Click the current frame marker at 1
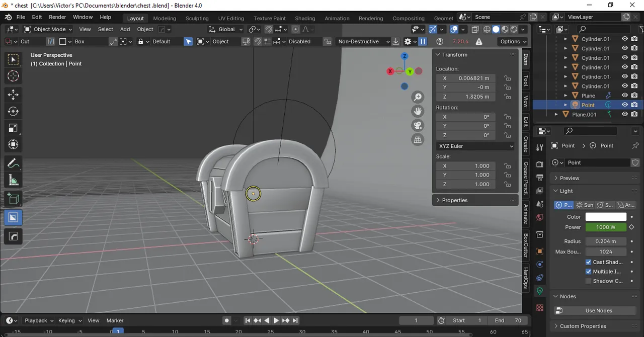 (118, 332)
